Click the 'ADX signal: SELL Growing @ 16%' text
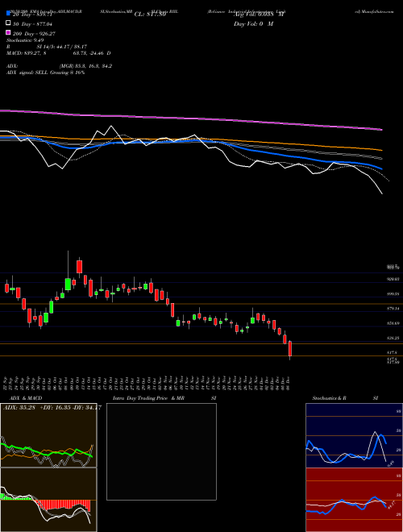This screenshot has height=532, width=403. tap(45, 73)
